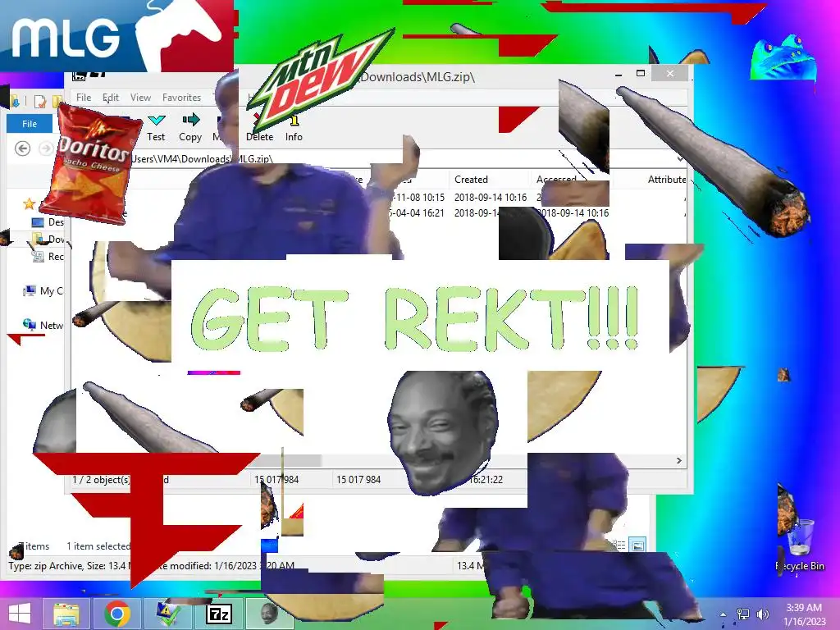This screenshot has height=630, width=840.
Task: Open the Edit menu in 7-Zip
Action: [x=111, y=98]
